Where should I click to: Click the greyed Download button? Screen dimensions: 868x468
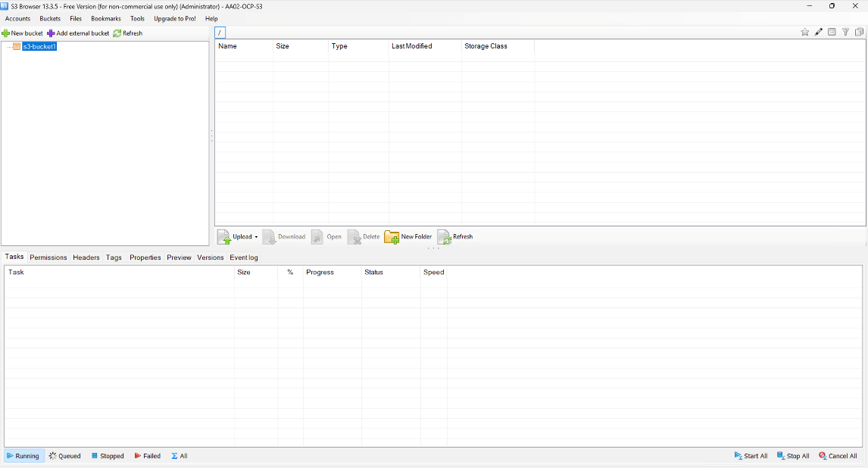284,237
